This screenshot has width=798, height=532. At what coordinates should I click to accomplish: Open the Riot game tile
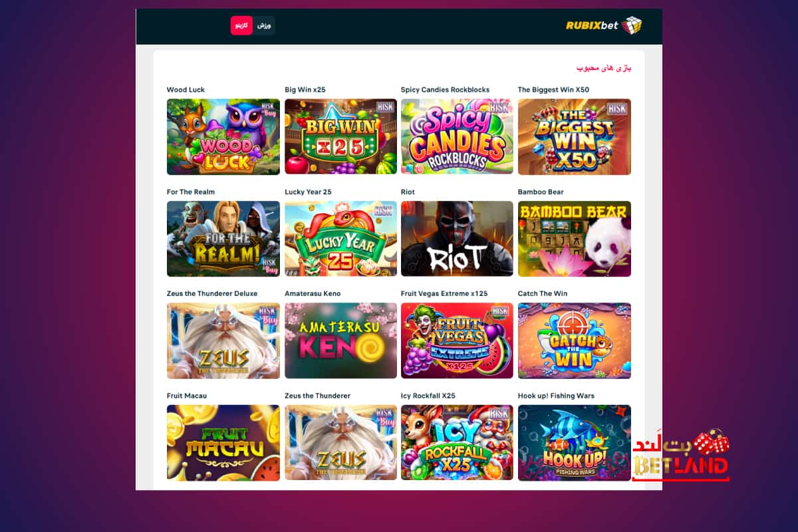(457, 239)
